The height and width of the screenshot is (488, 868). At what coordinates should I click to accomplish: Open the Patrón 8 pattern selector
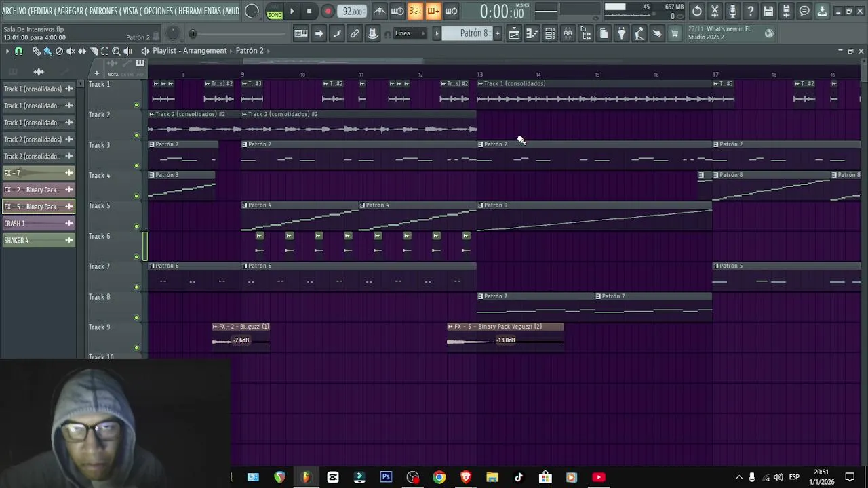(467, 33)
